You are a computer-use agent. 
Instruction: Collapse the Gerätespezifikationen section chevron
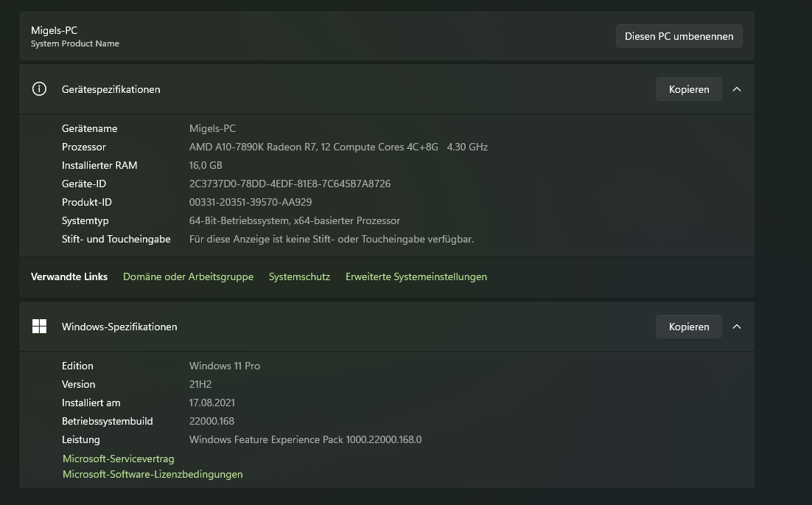(x=736, y=89)
